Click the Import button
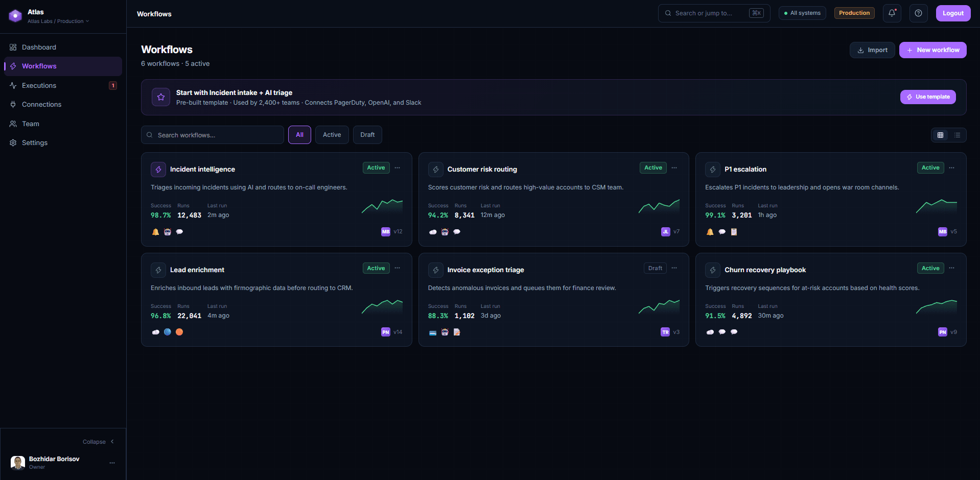The width and height of the screenshot is (980, 480). (872, 50)
